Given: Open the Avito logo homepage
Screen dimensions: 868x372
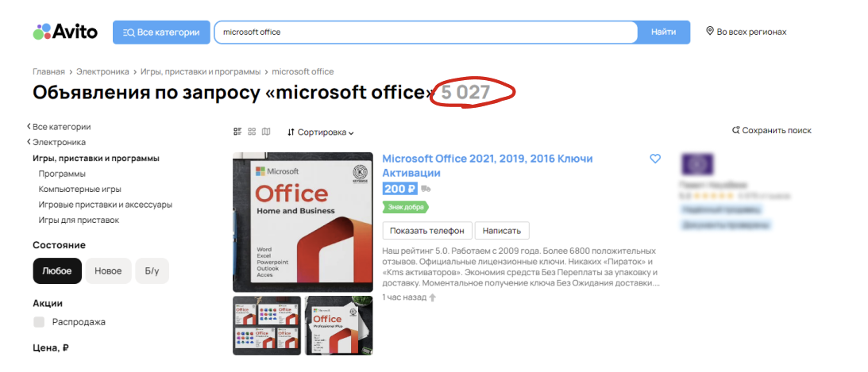Looking at the screenshot, I should tap(65, 32).
